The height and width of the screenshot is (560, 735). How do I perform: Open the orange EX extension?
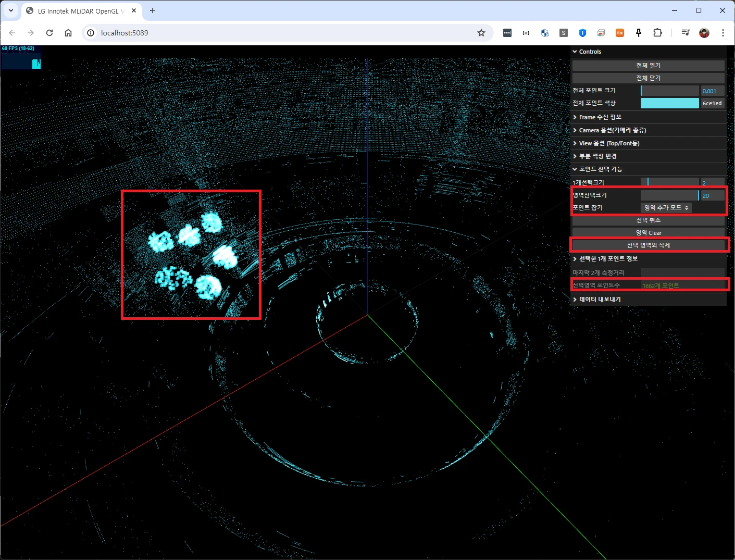pyautogui.click(x=620, y=33)
